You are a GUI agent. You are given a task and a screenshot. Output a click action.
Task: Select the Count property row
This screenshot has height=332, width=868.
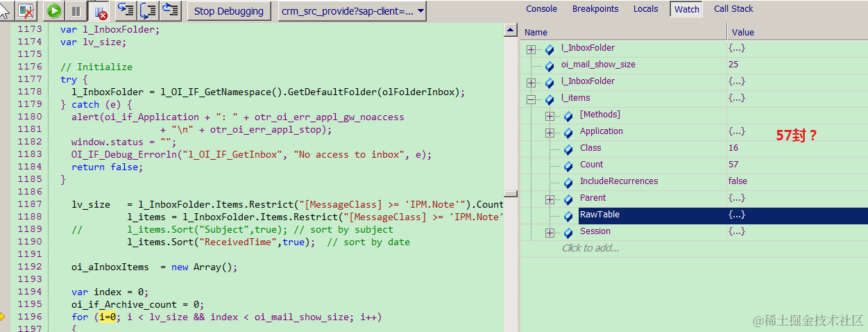coord(694,165)
